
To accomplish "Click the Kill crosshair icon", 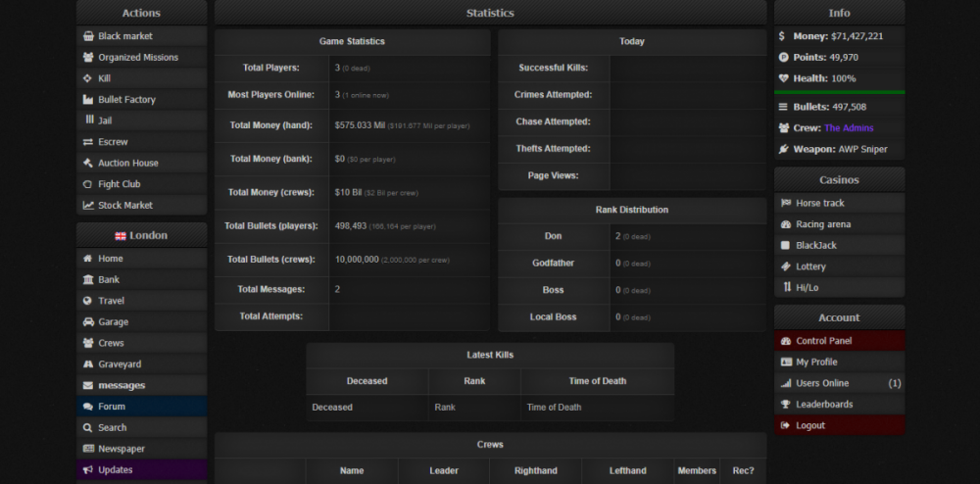I will tap(87, 78).
